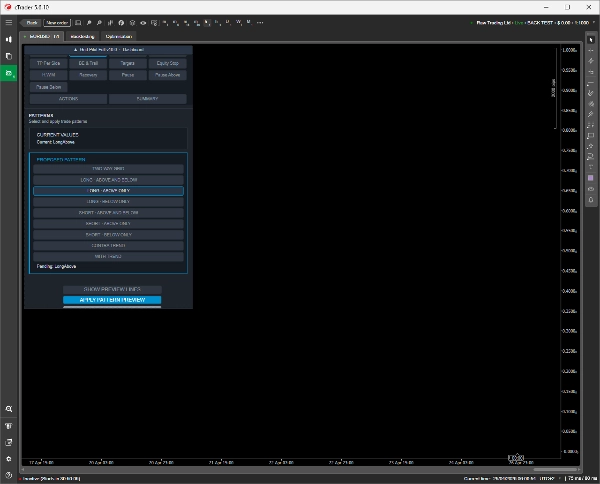Viewport: 600px width, 484px height.
Task: Select Long - Above and Below pattern
Action: point(108,180)
